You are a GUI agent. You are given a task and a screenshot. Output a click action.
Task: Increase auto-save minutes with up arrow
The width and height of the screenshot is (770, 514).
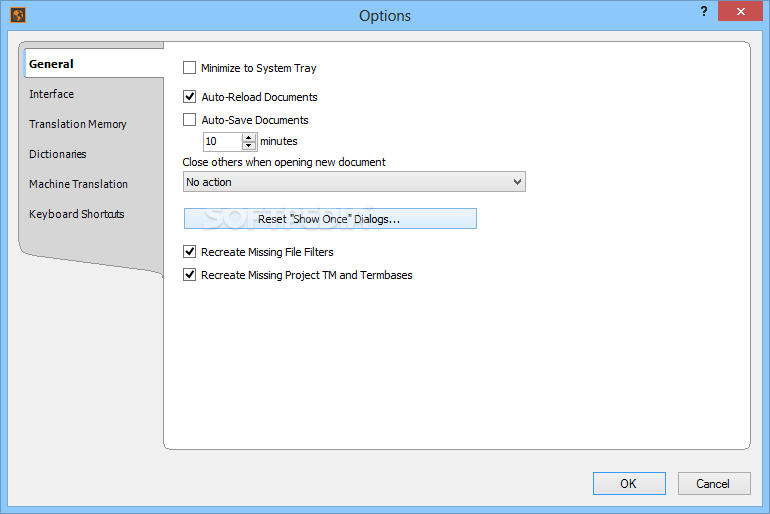click(249, 137)
